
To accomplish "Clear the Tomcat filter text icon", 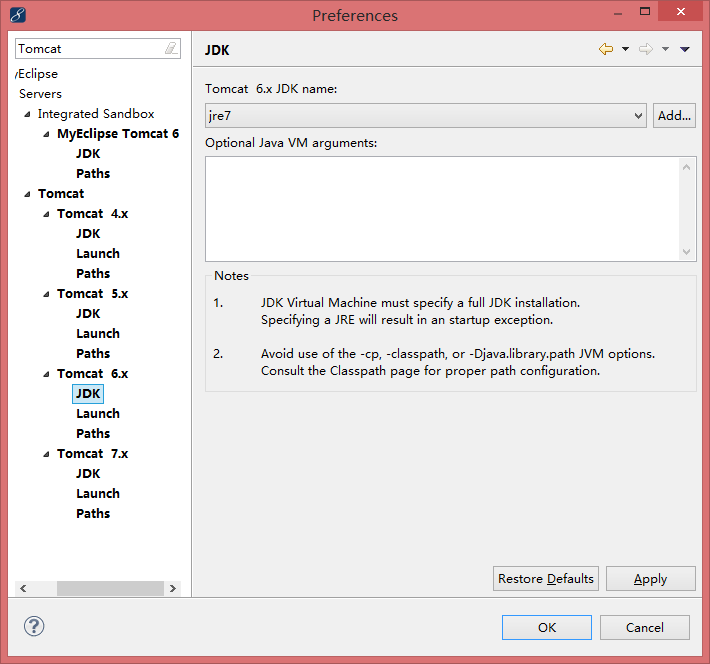I will (171, 48).
